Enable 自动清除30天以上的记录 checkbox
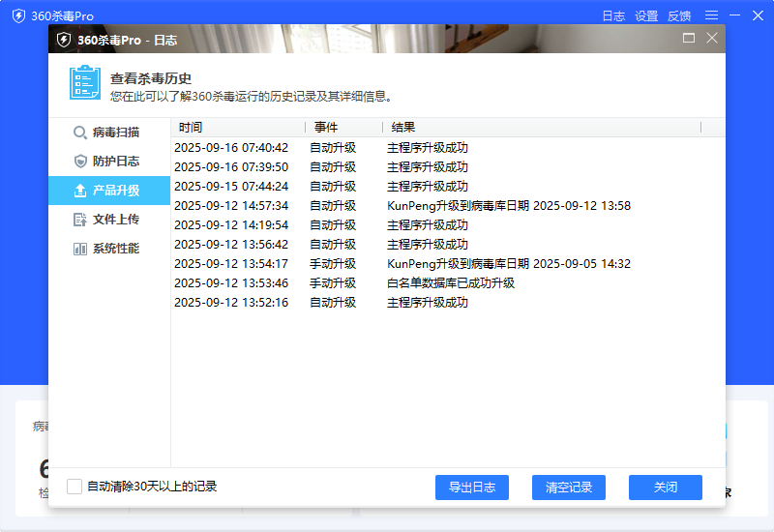The height and width of the screenshot is (532, 774). 74,487
